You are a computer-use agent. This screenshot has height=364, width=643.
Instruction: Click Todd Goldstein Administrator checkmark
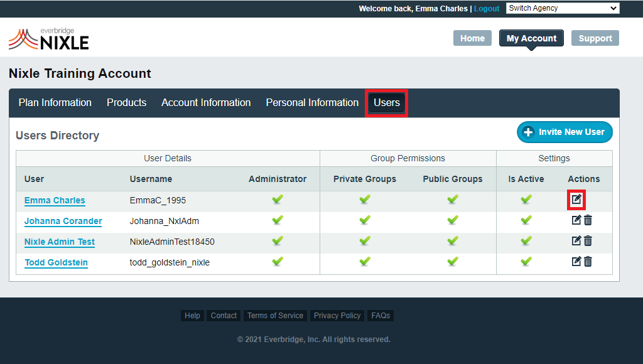[x=278, y=261]
